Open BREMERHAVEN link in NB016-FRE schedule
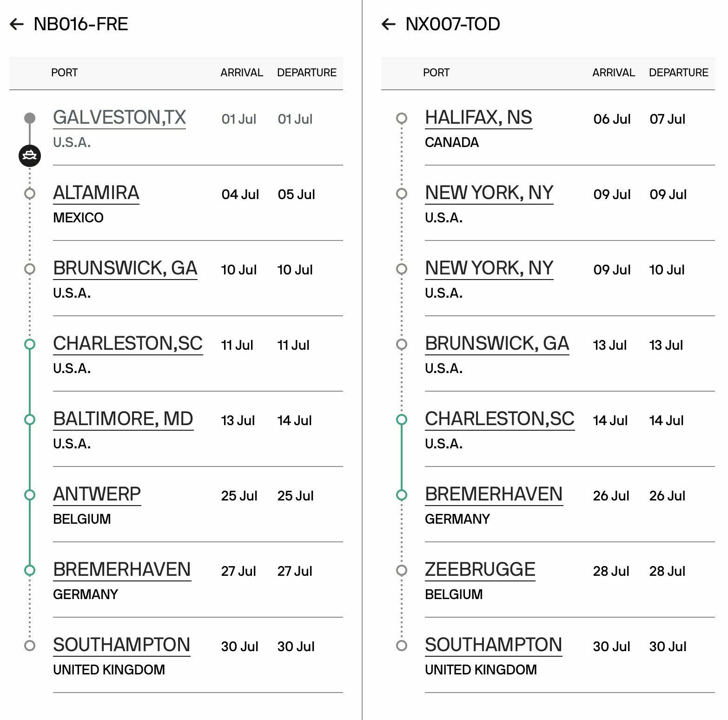Viewport: 728px width, 720px height. [x=122, y=570]
